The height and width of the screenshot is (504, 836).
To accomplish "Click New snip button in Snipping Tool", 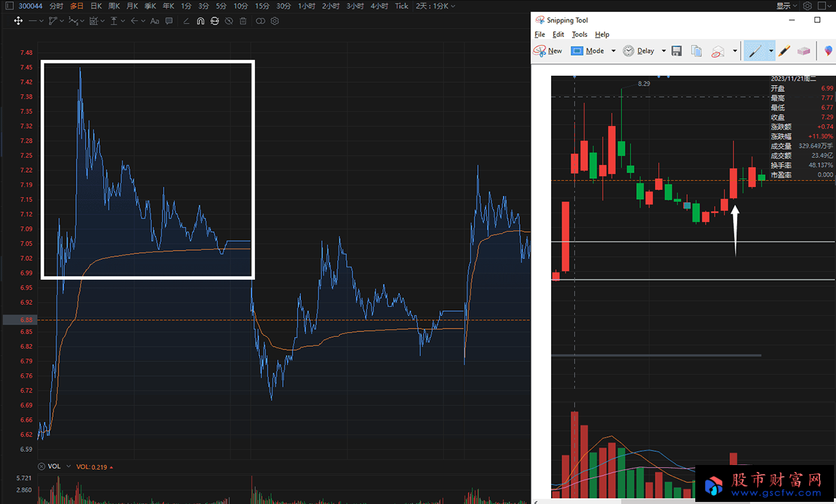I will point(548,51).
